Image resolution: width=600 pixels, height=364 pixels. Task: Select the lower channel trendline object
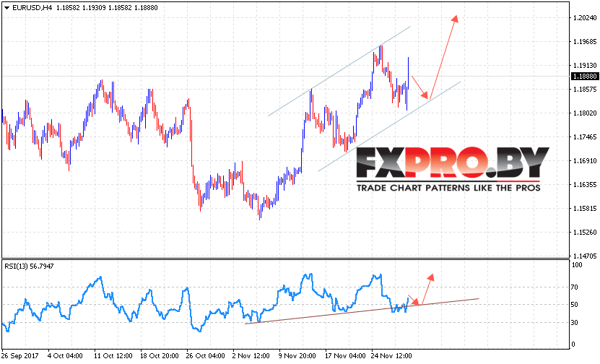[389, 126]
